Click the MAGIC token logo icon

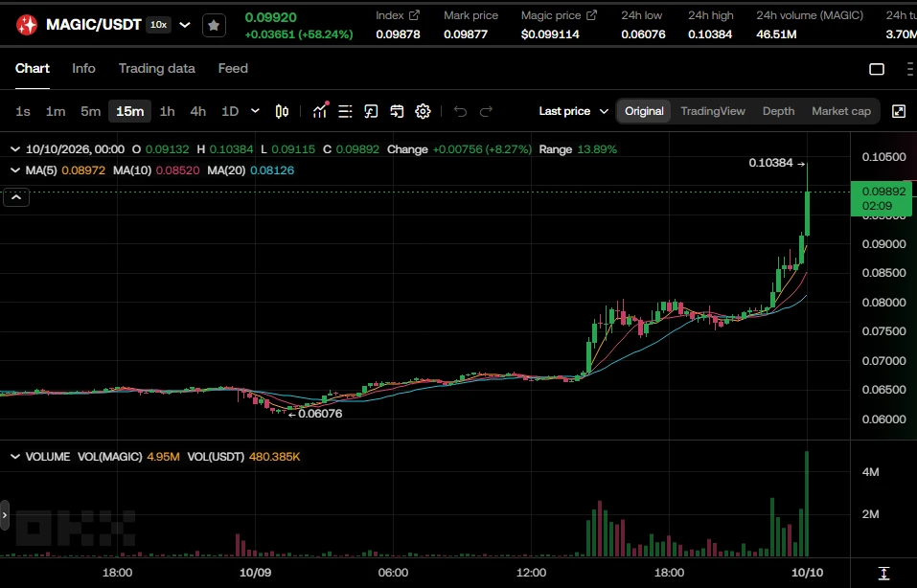26,25
